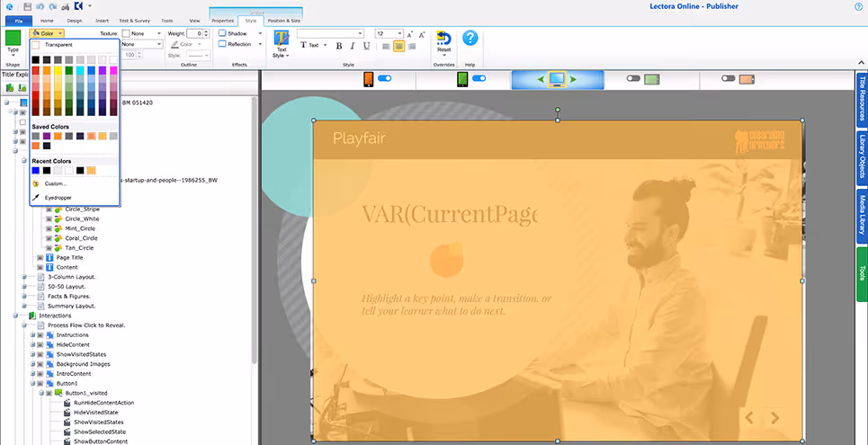Open the File tab
Image resolution: width=868 pixels, height=445 pixels.
[19, 21]
